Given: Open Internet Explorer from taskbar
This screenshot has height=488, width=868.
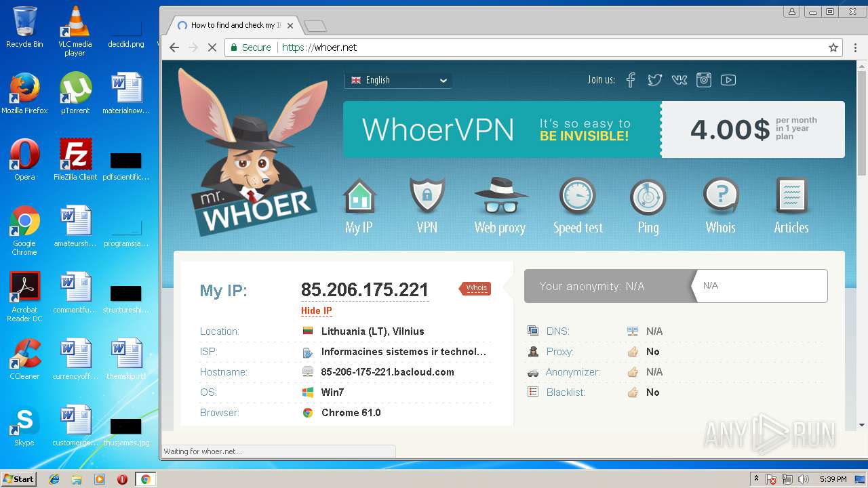Looking at the screenshot, I should 54,479.
